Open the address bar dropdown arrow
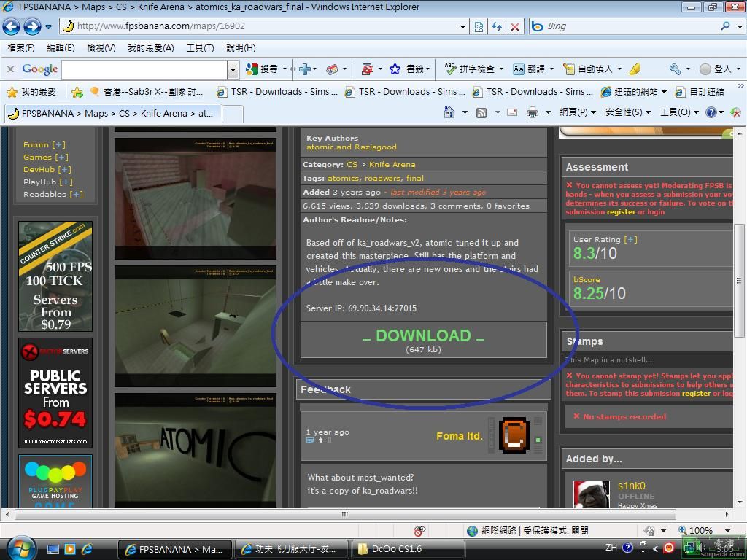This screenshot has height=560, width=747. click(462, 26)
